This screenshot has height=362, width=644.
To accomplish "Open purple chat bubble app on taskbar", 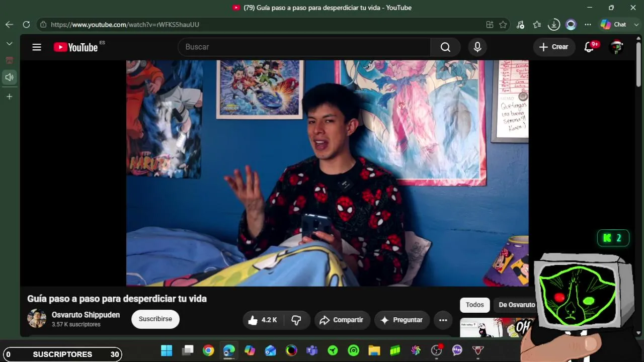I will pyautogui.click(x=457, y=350).
